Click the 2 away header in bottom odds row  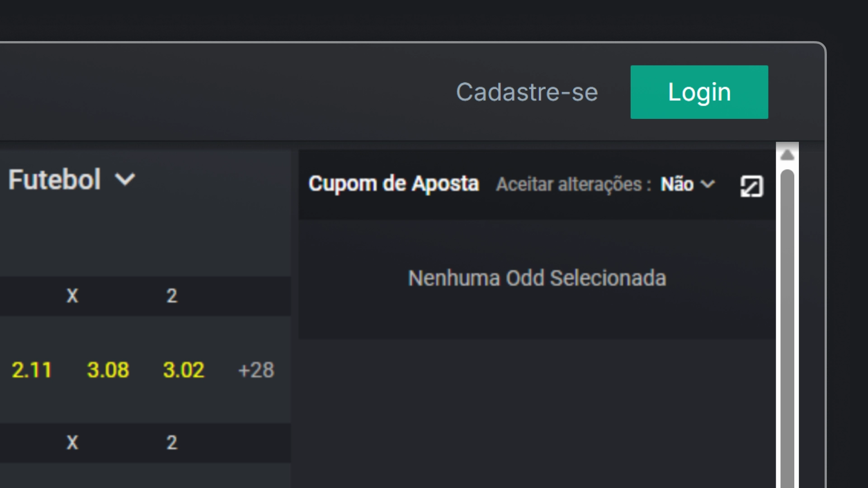[172, 442]
